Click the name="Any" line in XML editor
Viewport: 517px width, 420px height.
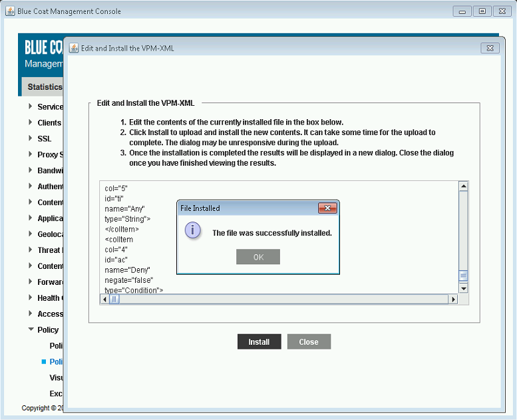(x=124, y=209)
